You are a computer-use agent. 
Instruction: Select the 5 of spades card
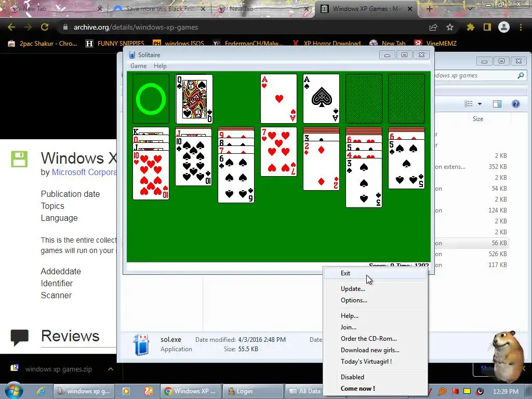(406, 164)
